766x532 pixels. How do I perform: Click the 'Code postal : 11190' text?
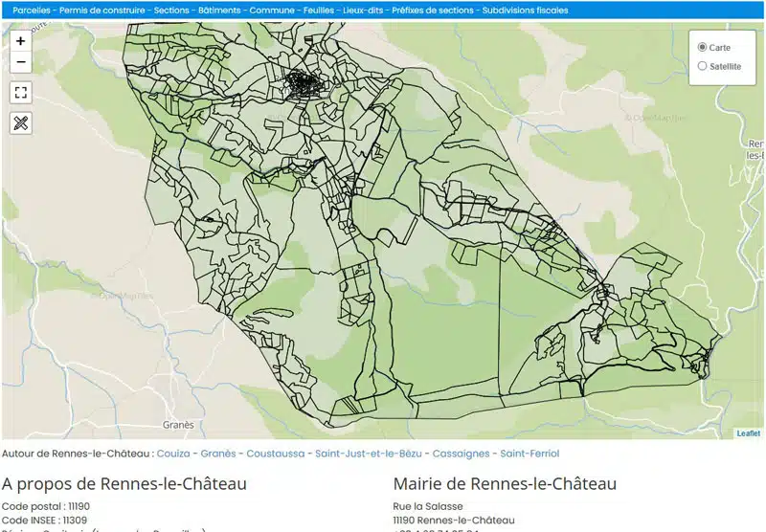point(46,506)
